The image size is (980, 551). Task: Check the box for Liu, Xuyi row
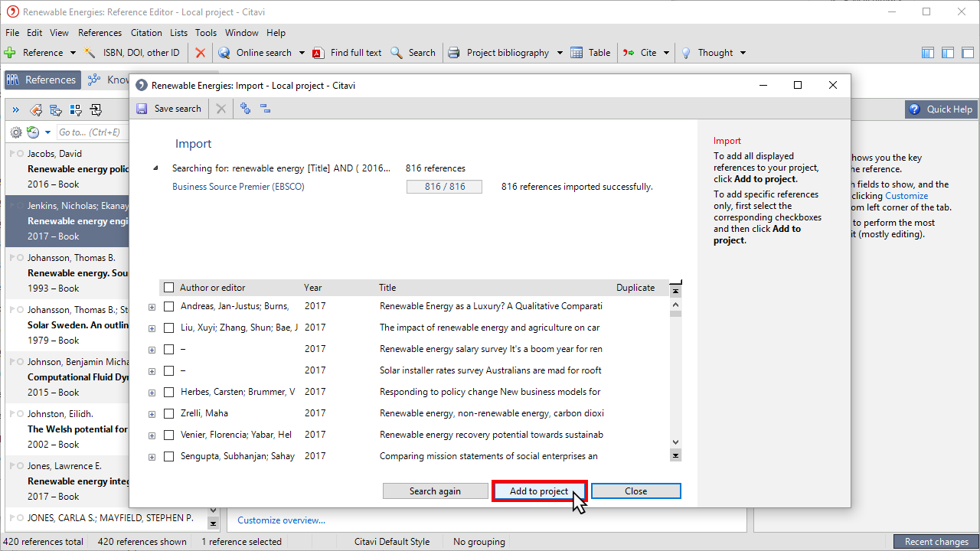tap(169, 328)
